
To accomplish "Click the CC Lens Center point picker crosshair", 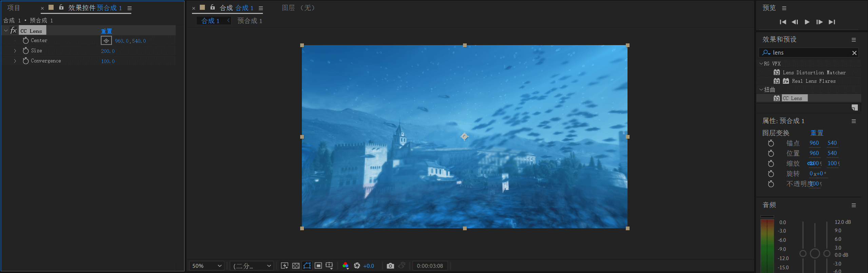I will [x=106, y=41].
